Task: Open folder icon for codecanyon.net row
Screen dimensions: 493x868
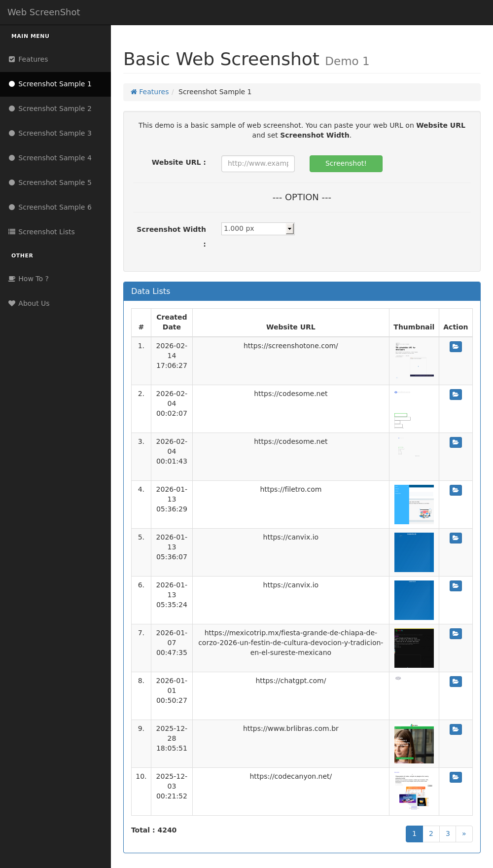Action: pos(456,777)
